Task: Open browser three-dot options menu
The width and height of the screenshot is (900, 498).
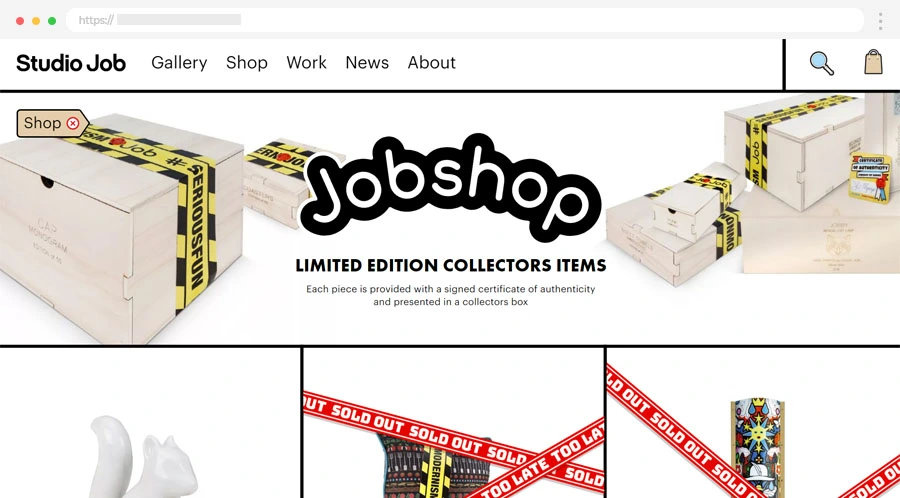Action: tap(880, 21)
